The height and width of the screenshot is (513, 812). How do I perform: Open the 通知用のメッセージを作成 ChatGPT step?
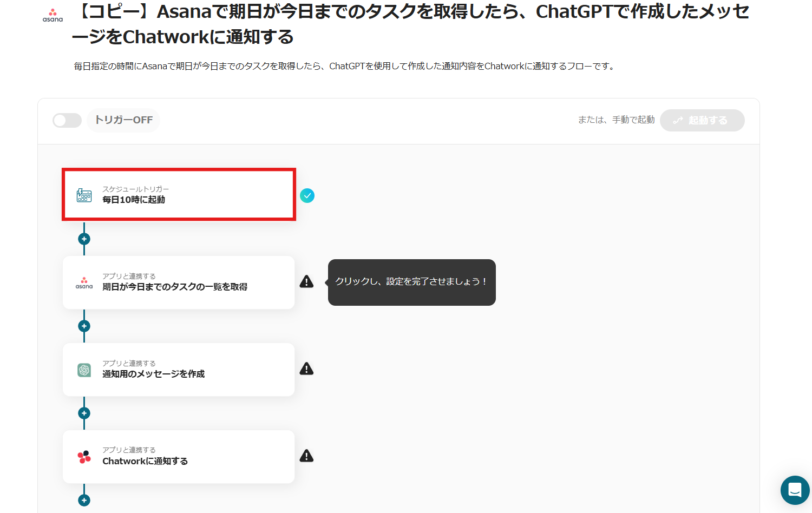pos(179,370)
